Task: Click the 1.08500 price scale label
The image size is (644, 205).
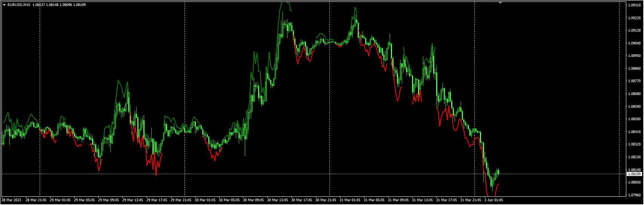Action: pos(635,119)
